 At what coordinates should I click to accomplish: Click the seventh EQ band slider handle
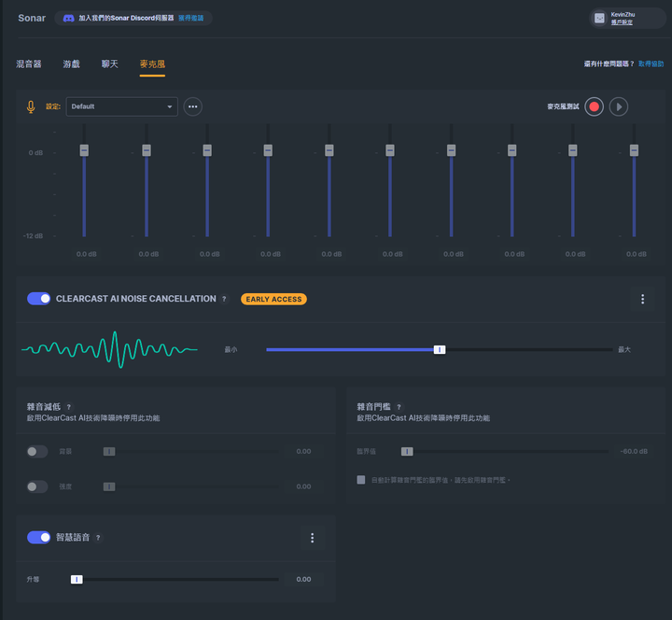pyautogui.click(x=452, y=150)
